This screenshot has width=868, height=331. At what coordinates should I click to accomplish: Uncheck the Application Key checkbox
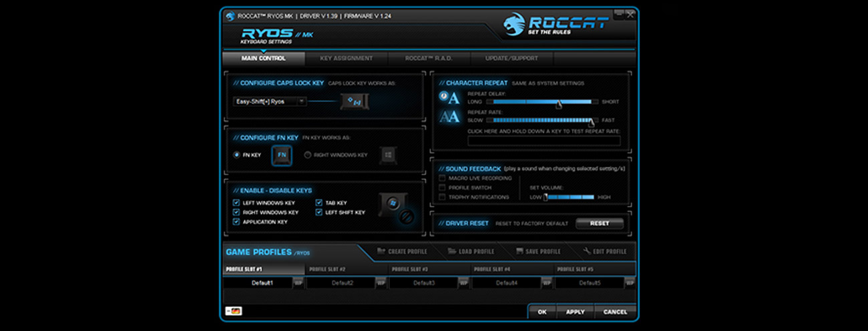point(236,222)
